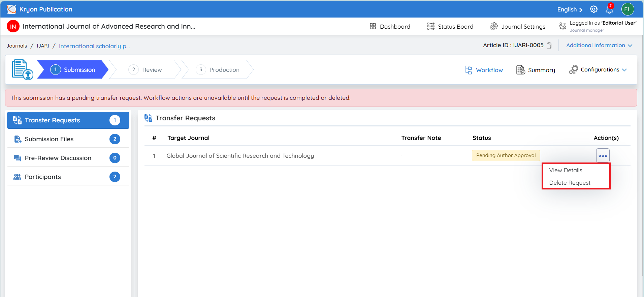Image resolution: width=644 pixels, height=297 pixels.
Task: Click the Pending Author Approval status badge
Action: 506,155
